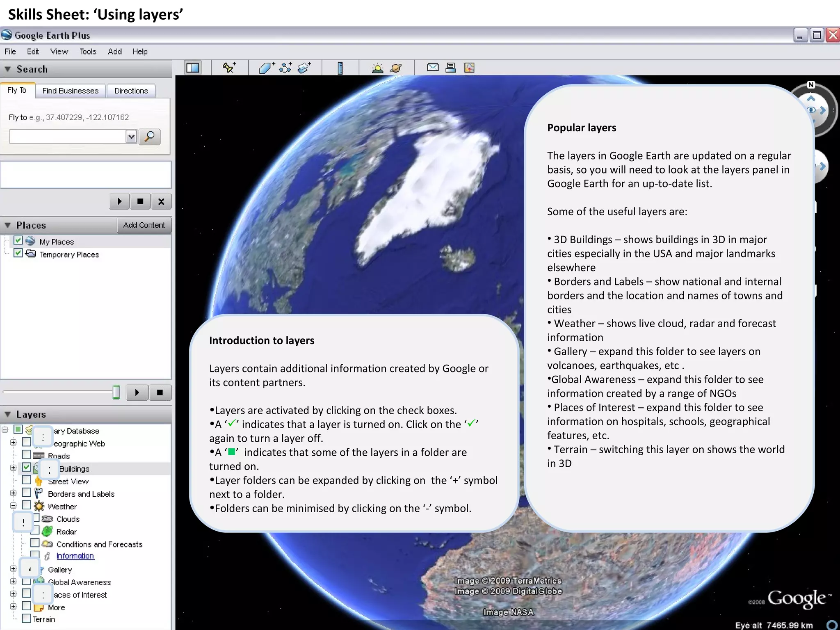The image size is (840, 630).
Task: Open the Help menu
Action: click(x=140, y=52)
